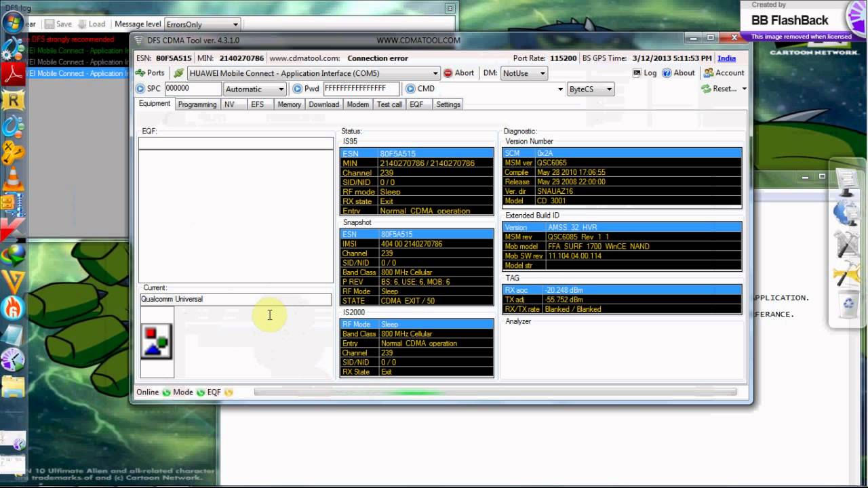Click the Online status indicator
Viewport: 868px width, 488px height.
[x=166, y=392]
